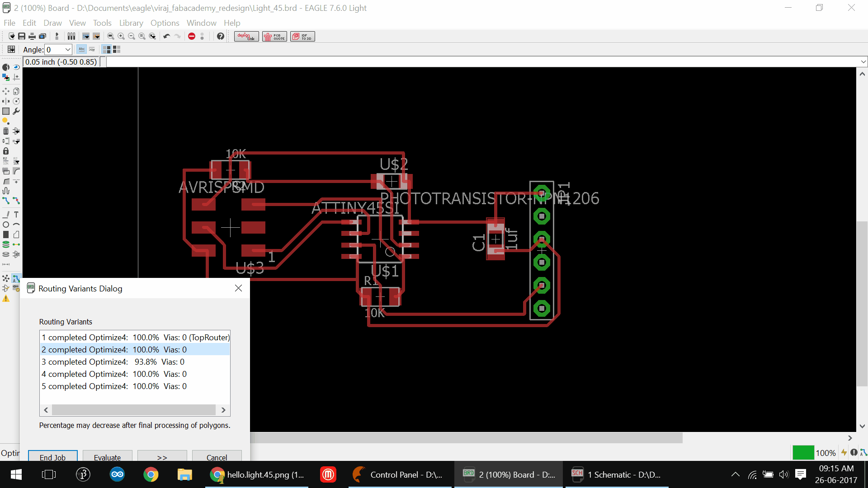Select the Dimension tool
Image resolution: width=868 pixels, height=488 pixels.
(x=6, y=264)
